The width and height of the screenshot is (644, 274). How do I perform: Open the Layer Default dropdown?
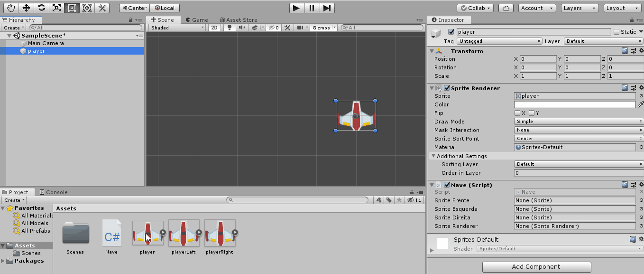[604, 41]
